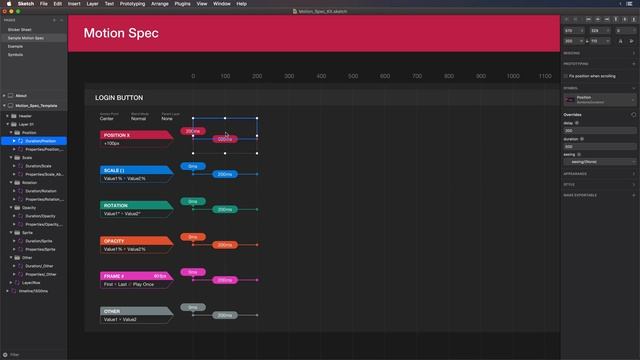This screenshot has width=640, height=360.
Task: Expand the Style section
Action: [x=633, y=184]
